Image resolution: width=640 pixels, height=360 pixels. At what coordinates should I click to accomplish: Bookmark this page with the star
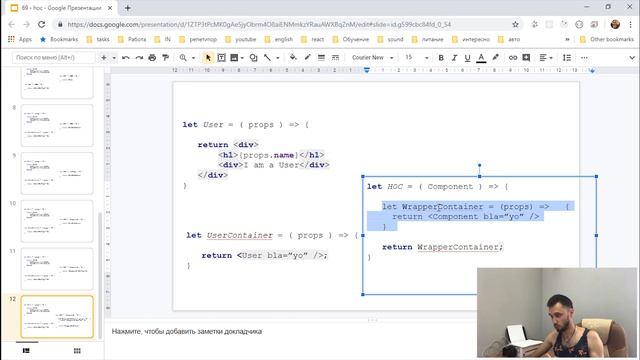pyautogui.click(x=516, y=24)
